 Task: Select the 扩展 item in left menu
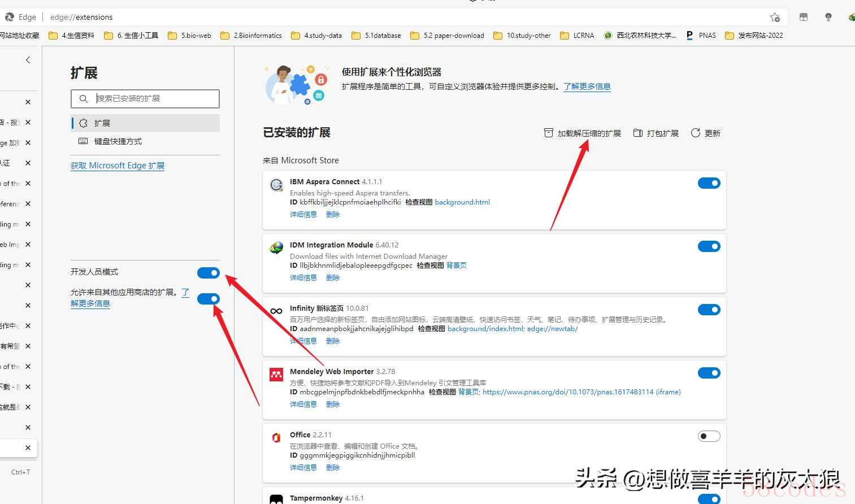point(102,123)
